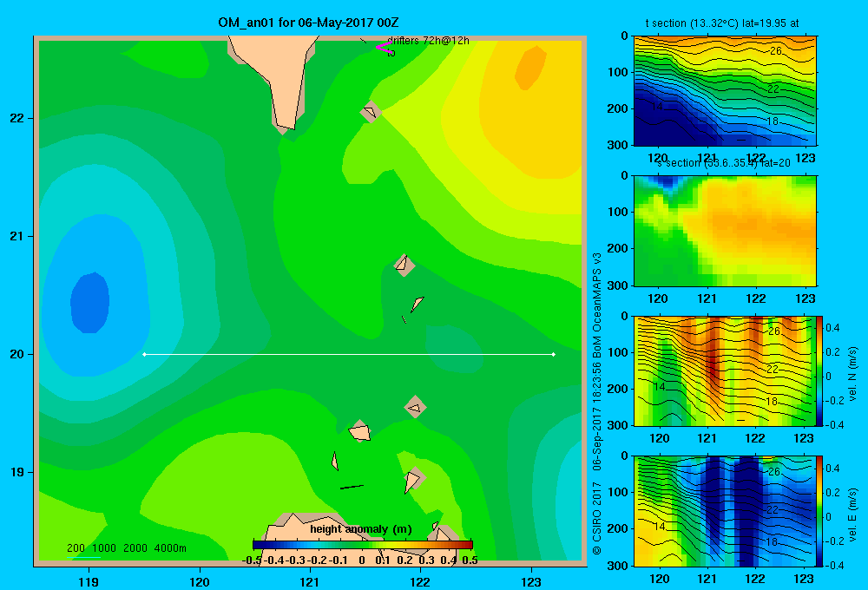Image resolution: width=868 pixels, height=590 pixels.
Task: Open the temperature section panel
Action: (x=725, y=91)
